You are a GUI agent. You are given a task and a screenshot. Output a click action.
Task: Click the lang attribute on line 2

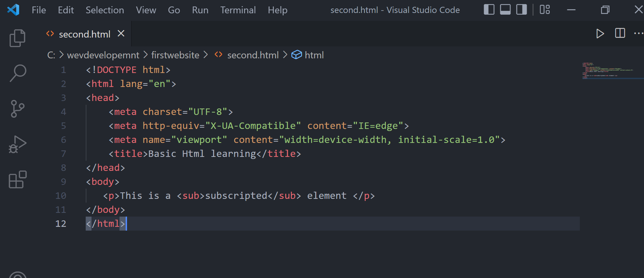pyautogui.click(x=131, y=84)
